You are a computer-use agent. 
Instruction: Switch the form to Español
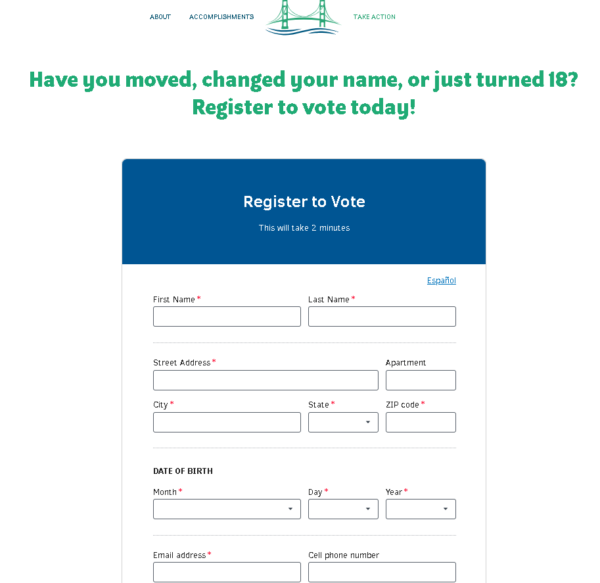(x=441, y=281)
